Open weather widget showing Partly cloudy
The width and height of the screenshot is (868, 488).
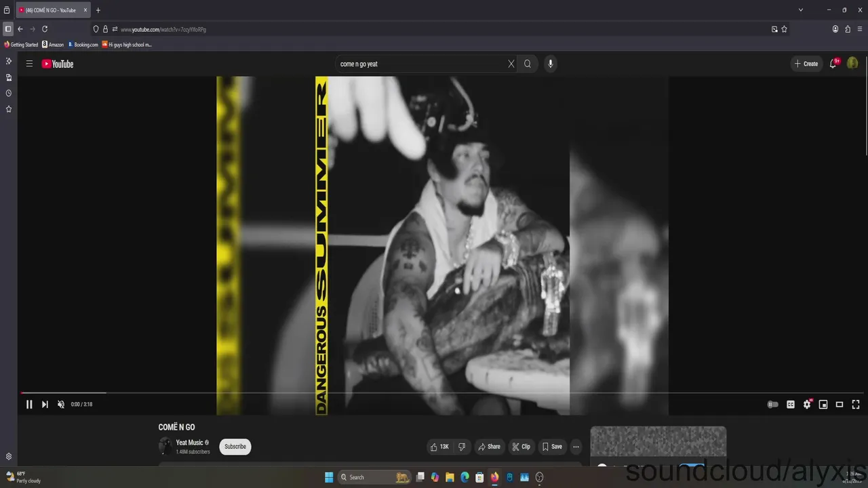pos(24,477)
